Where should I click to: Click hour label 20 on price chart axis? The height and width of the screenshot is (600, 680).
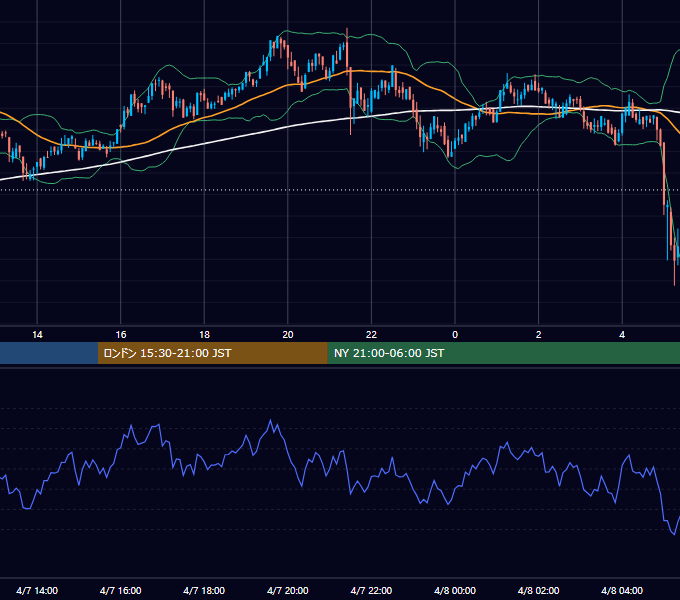[288, 335]
